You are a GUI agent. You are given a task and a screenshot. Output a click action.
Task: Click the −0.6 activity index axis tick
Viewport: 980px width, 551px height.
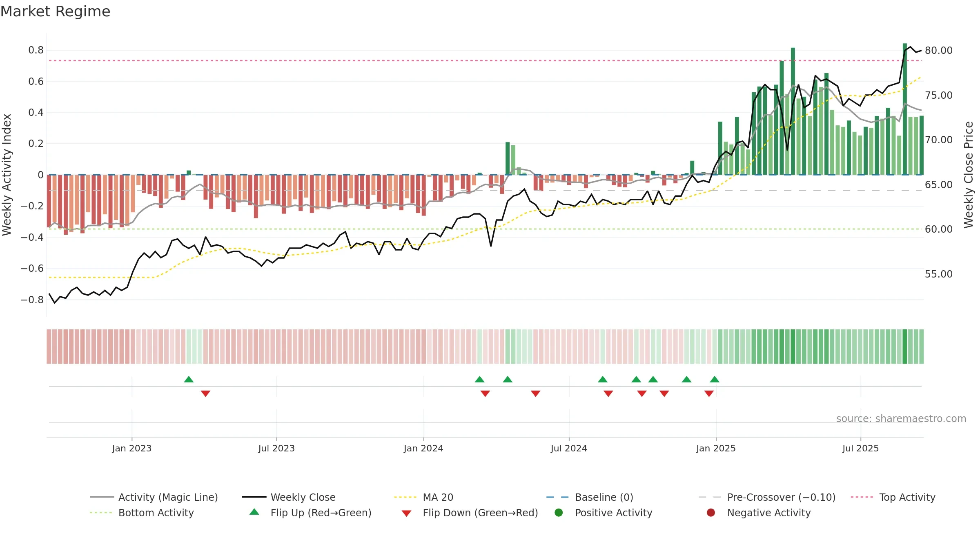(x=32, y=268)
